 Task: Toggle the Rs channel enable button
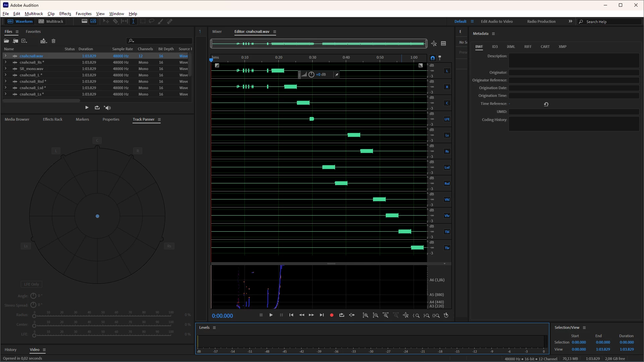447,152
